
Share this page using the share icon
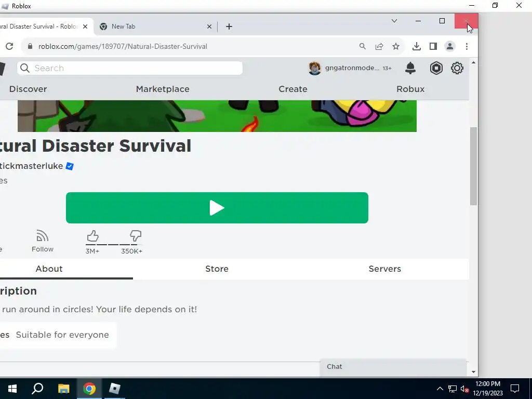[379, 46]
